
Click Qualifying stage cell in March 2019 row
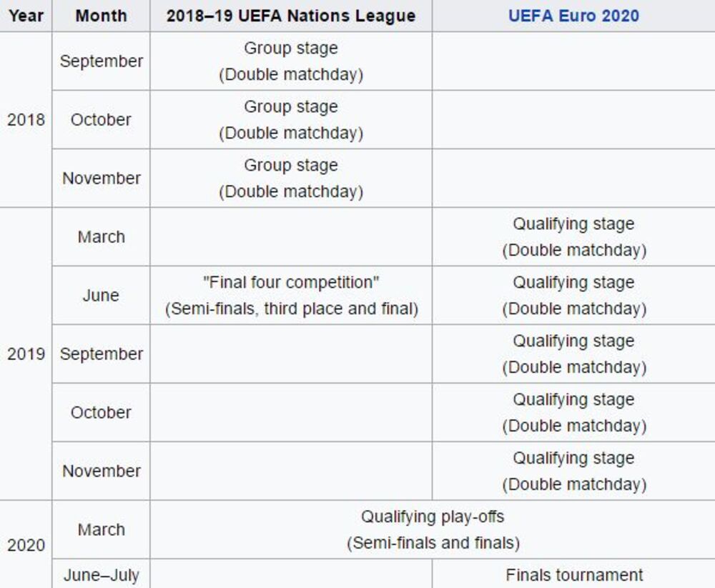point(573,236)
